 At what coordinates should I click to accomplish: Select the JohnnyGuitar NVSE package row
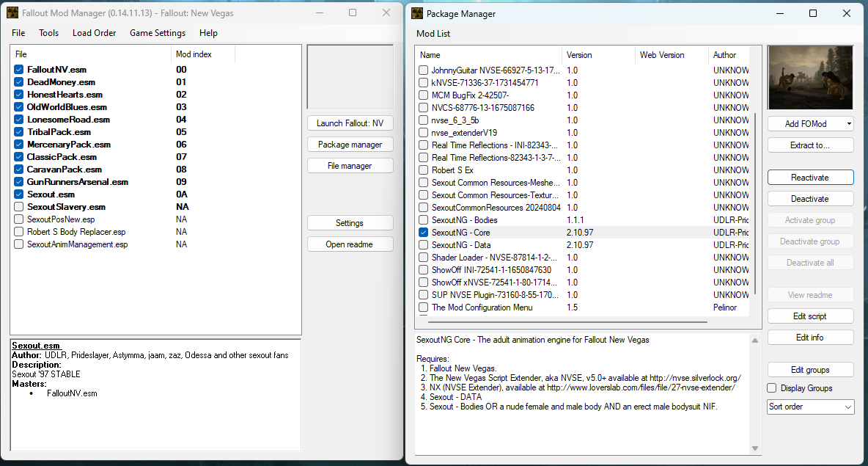pyautogui.click(x=582, y=70)
